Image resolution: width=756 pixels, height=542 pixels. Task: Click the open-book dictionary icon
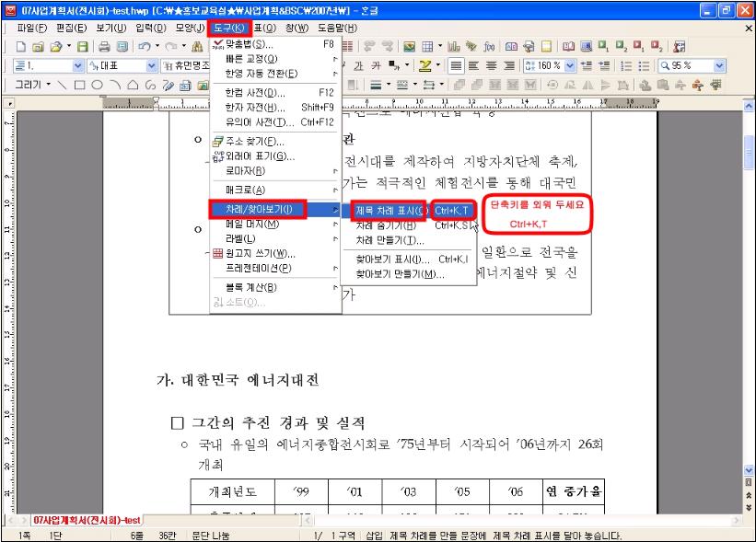(569, 47)
